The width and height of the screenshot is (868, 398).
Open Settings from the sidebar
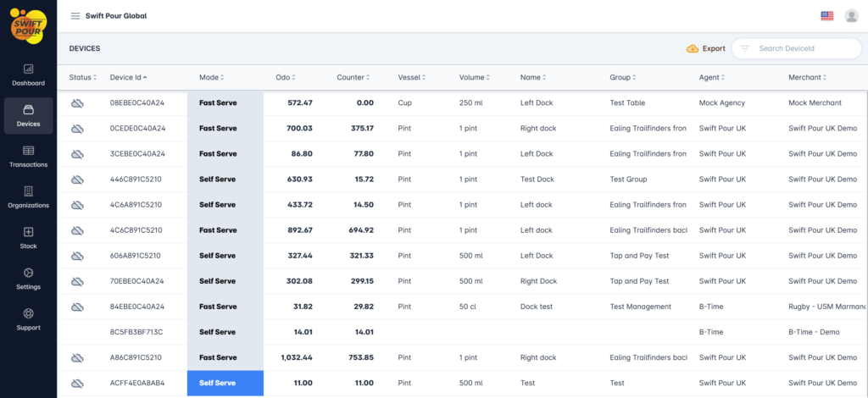tap(28, 278)
